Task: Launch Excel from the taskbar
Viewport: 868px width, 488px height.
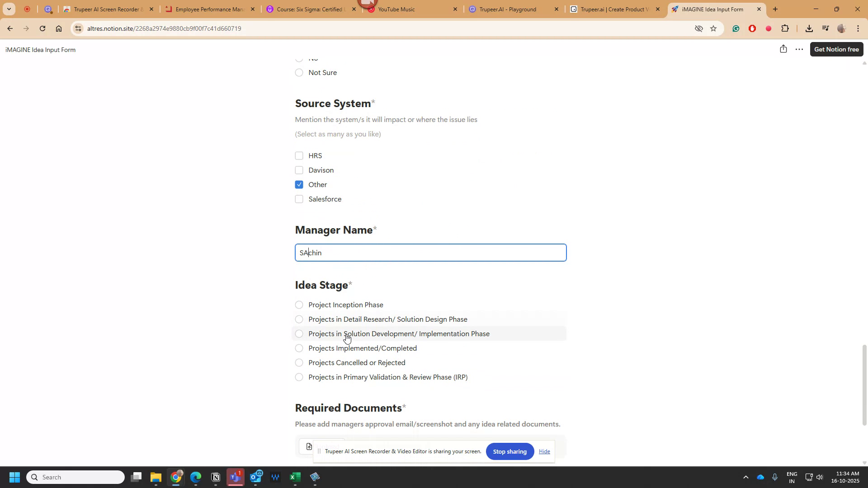Action: [295, 477]
